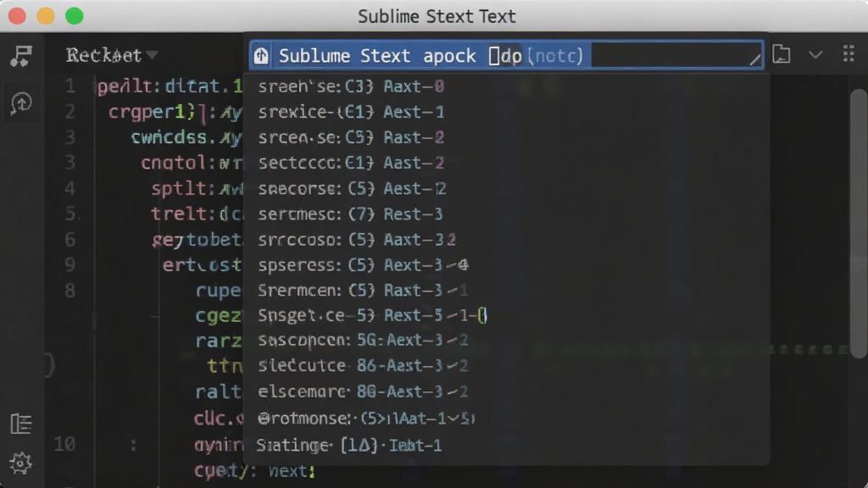868x488 pixels.
Task: Click line number 1 in the gutter
Action: point(70,86)
